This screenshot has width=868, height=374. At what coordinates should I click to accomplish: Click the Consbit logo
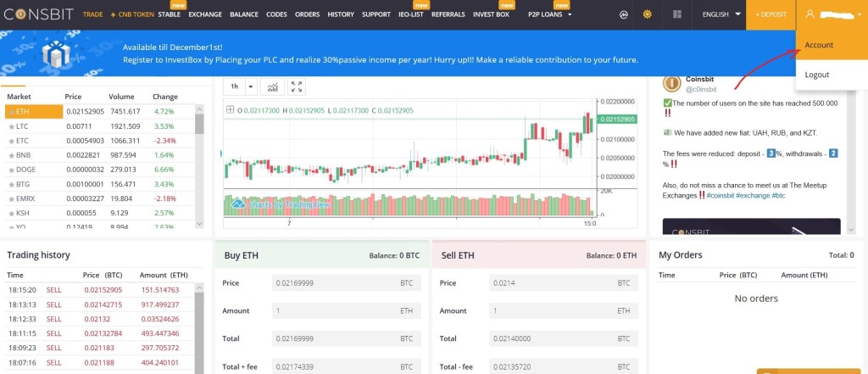click(36, 14)
